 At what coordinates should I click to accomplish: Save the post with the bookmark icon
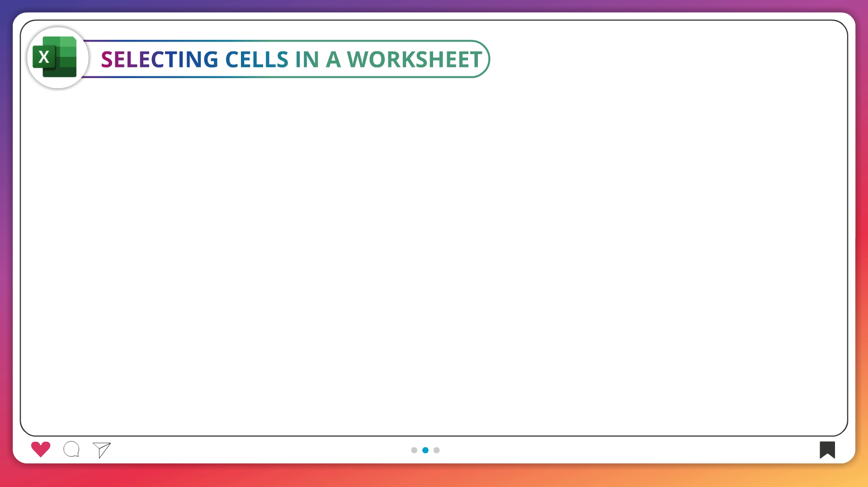point(827,450)
